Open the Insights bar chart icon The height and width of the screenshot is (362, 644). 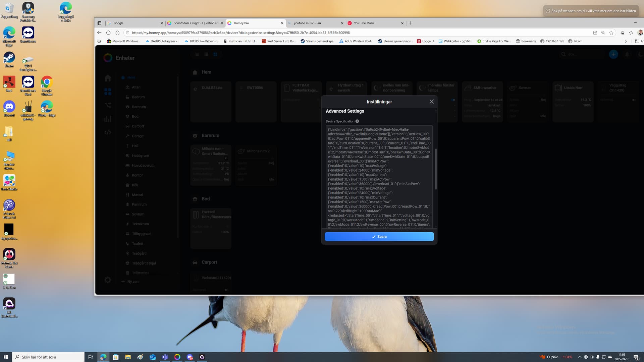[108, 119]
